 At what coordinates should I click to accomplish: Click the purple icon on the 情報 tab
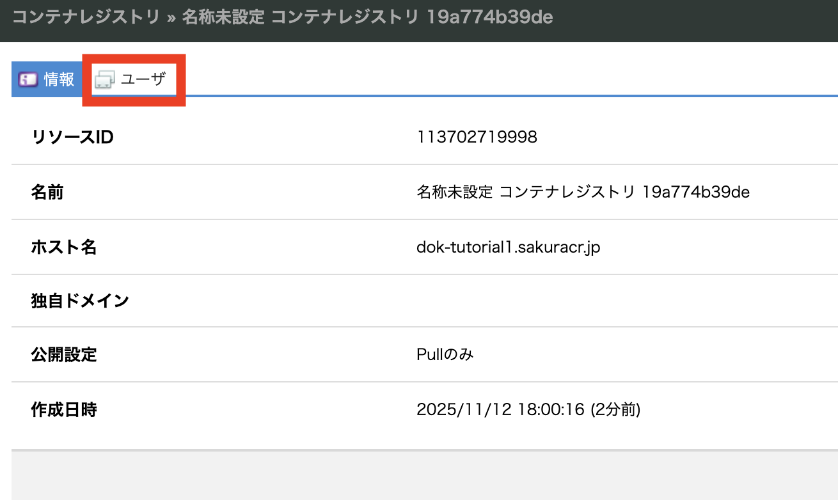pyautogui.click(x=28, y=80)
